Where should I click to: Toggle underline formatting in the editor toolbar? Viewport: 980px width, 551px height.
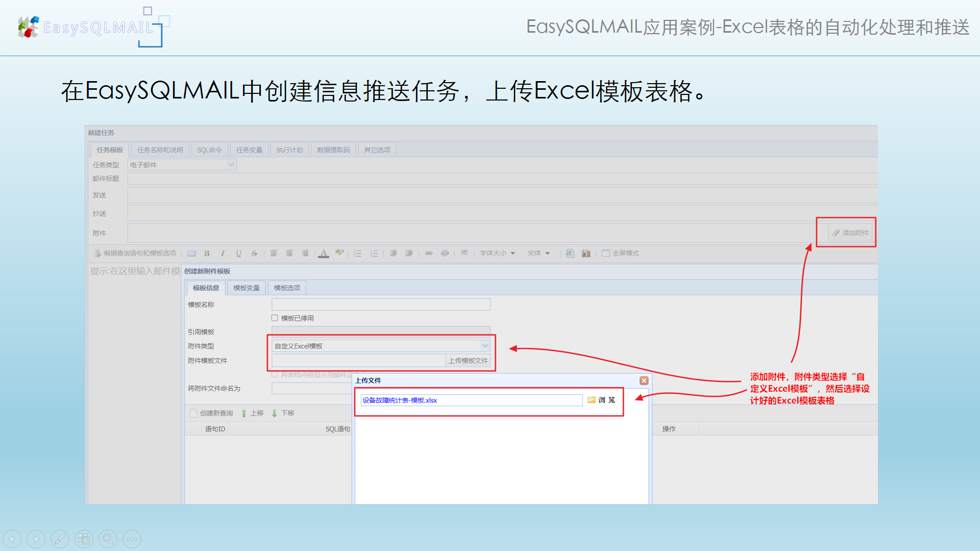pyautogui.click(x=238, y=254)
